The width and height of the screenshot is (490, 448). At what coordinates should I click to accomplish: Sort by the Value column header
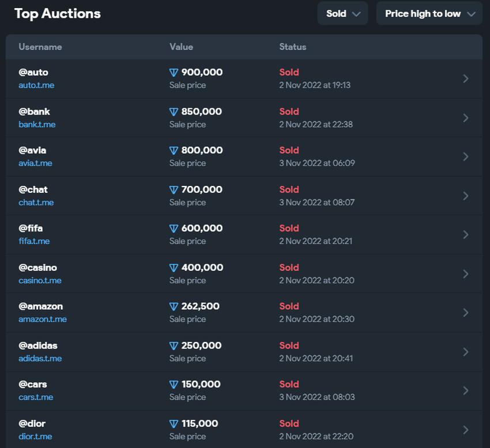181,47
